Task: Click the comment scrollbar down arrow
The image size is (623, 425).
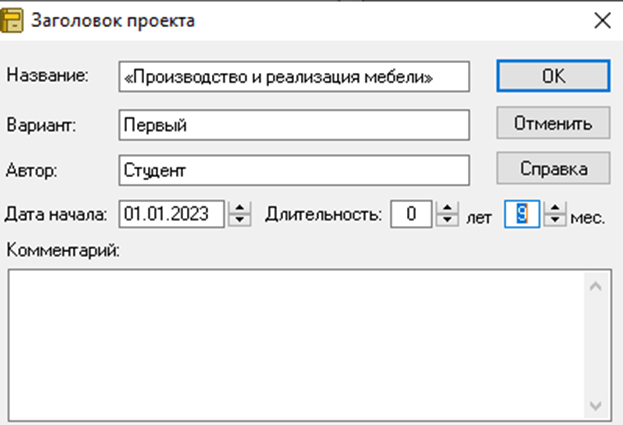Action: (595, 406)
